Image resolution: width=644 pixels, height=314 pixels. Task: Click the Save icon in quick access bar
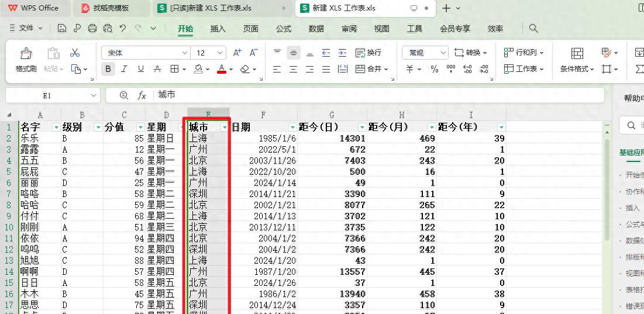coord(62,28)
